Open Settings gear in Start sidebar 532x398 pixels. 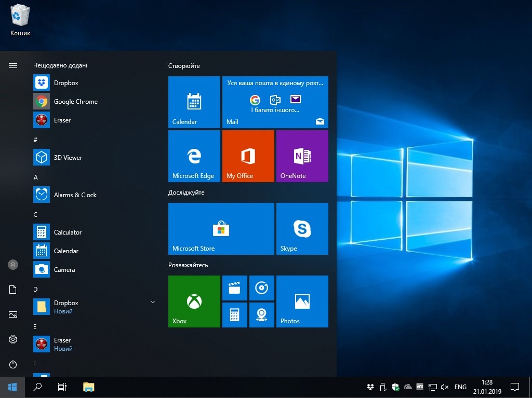(13, 339)
